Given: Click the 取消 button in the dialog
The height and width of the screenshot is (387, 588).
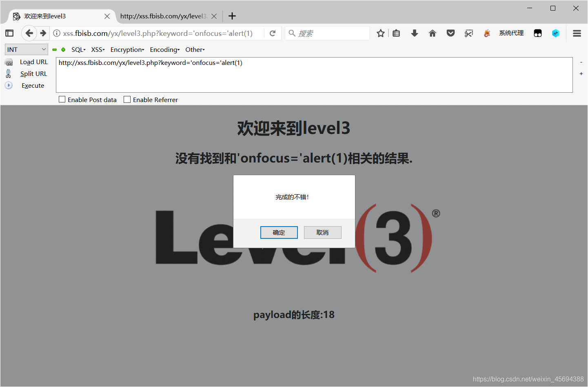Looking at the screenshot, I should tap(323, 232).
